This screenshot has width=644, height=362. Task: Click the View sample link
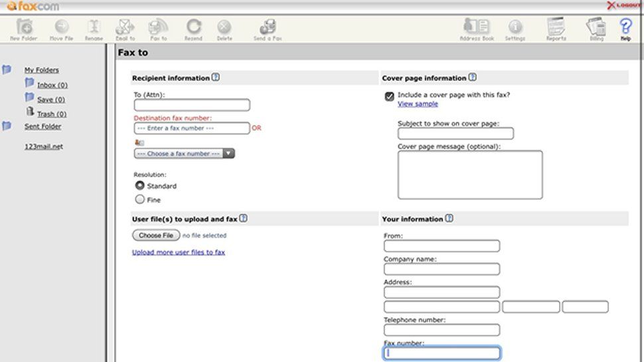pos(418,104)
